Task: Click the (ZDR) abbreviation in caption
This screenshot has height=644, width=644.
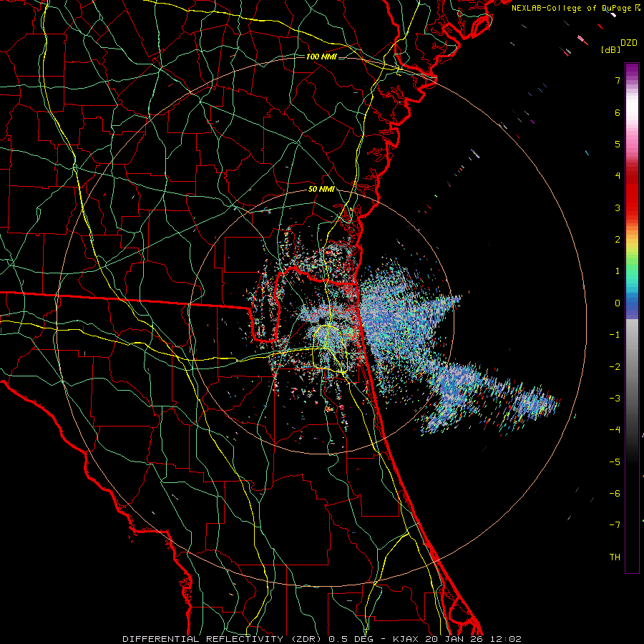Action: coord(306,639)
